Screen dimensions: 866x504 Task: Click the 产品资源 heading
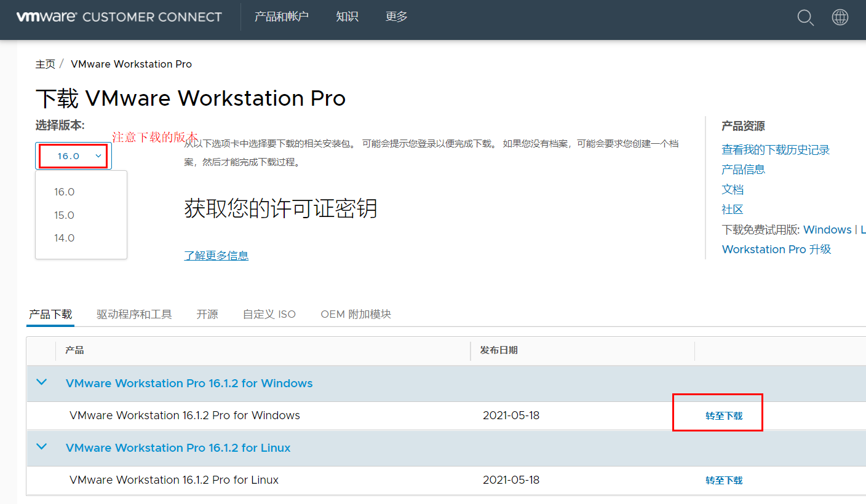pos(743,126)
